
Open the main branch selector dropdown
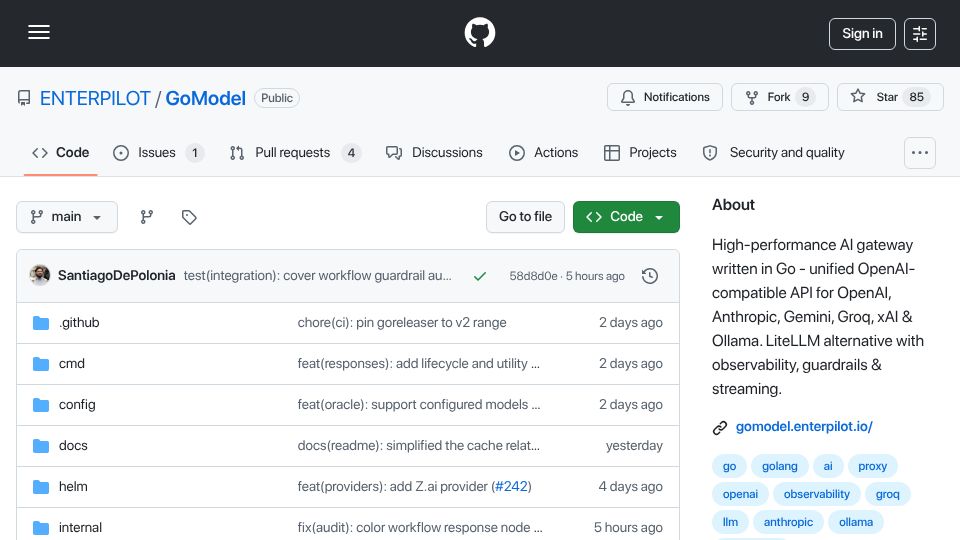(x=67, y=217)
